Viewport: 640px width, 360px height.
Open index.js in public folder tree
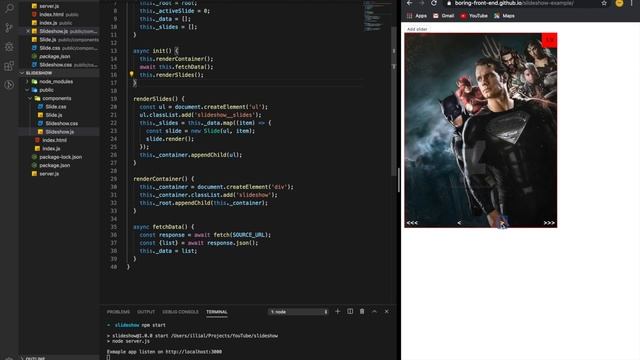[x=51, y=149]
